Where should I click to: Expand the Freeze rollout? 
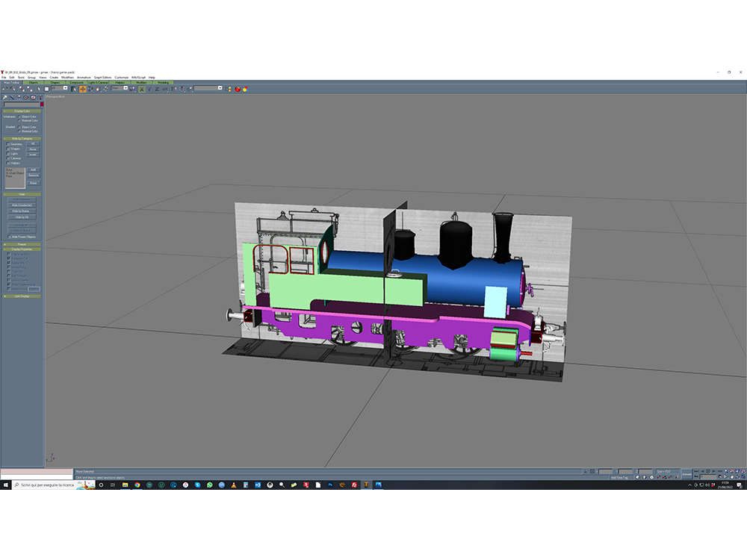[22, 244]
